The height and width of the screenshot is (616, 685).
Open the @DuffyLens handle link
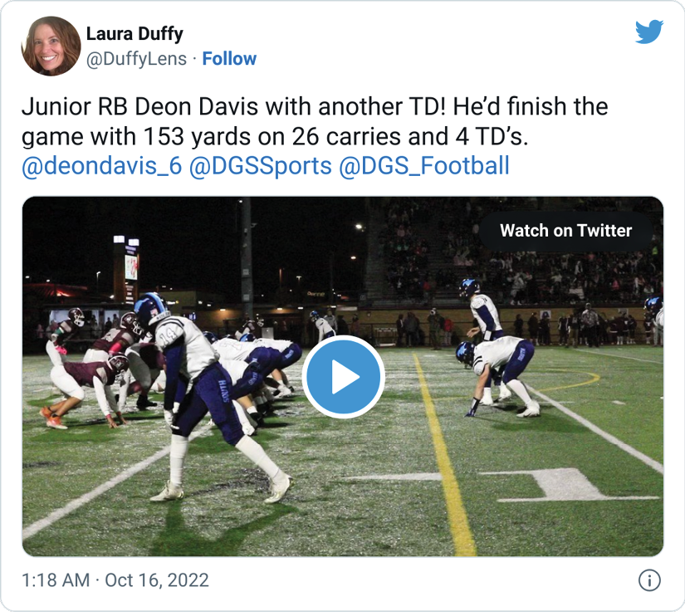[x=136, y=59]
